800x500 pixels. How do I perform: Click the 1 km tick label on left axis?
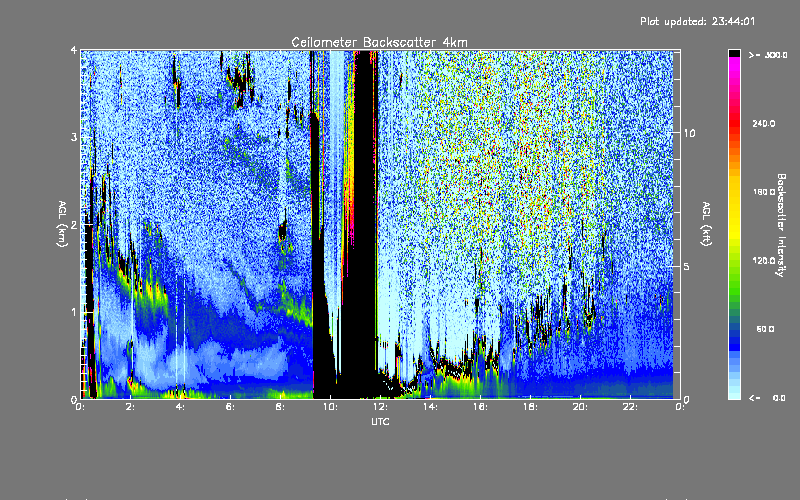tap(74, 312)
